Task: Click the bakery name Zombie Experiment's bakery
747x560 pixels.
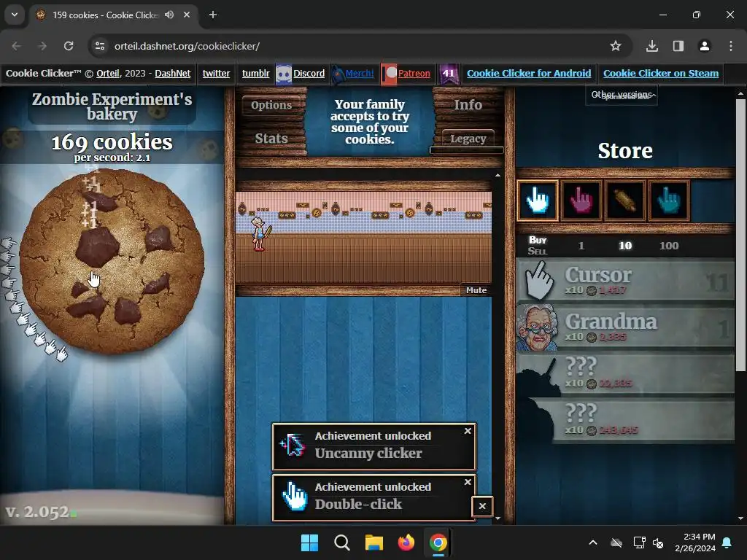Action: (x=112, y=106)
